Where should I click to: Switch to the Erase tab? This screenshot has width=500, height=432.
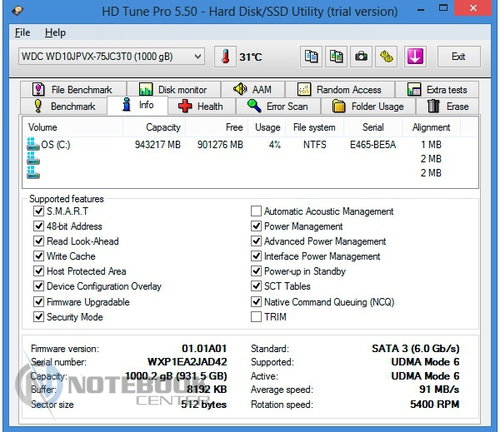[447, 106]
